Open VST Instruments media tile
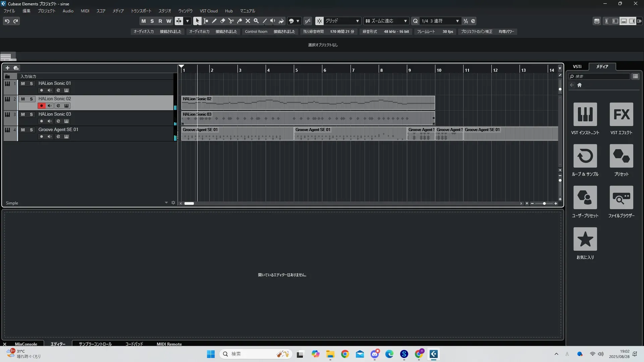Screen dimensions: 644x362 (x=585, y=114)
